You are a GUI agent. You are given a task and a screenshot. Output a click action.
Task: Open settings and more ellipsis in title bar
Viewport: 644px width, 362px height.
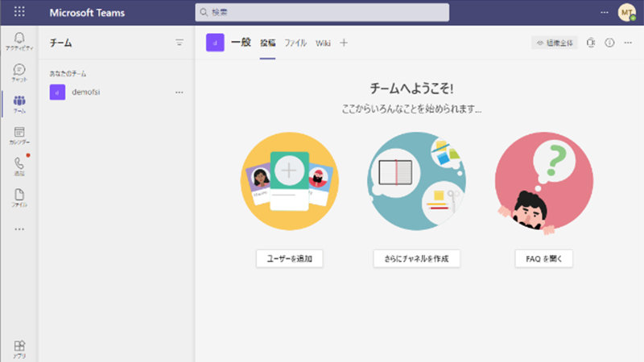tap(605, 12)
